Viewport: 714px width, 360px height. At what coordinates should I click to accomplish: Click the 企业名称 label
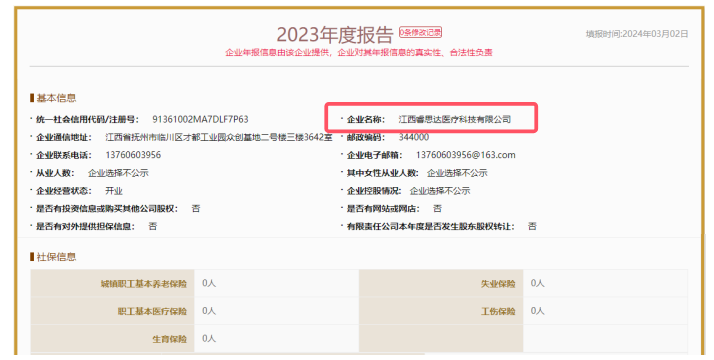pyautogui.click(x=366, y=119)
